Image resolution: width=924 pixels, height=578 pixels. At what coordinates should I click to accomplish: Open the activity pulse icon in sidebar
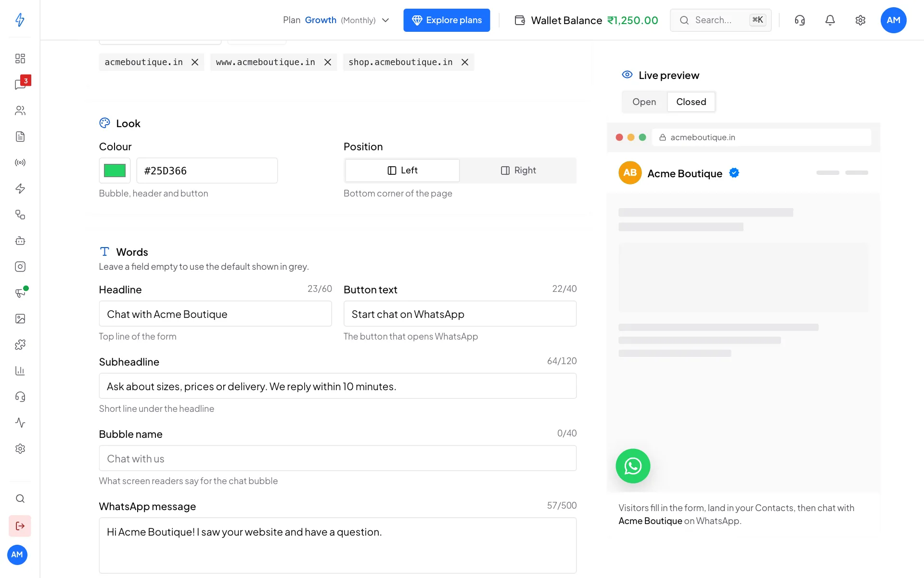[20, 422]
